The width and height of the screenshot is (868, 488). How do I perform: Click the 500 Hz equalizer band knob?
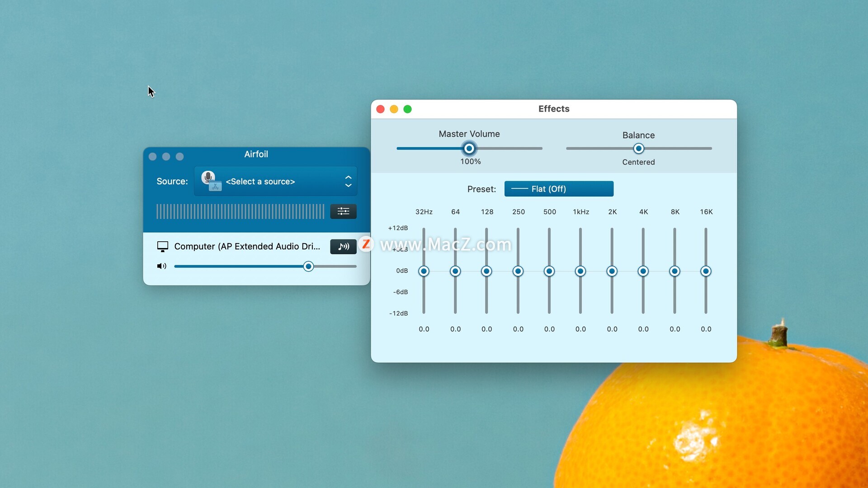[x=549, y=271]
